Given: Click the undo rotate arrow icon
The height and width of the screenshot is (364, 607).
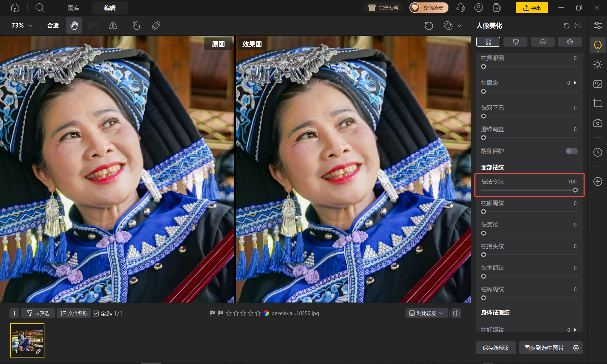Looking at the screenshot, I should [429, 26].
